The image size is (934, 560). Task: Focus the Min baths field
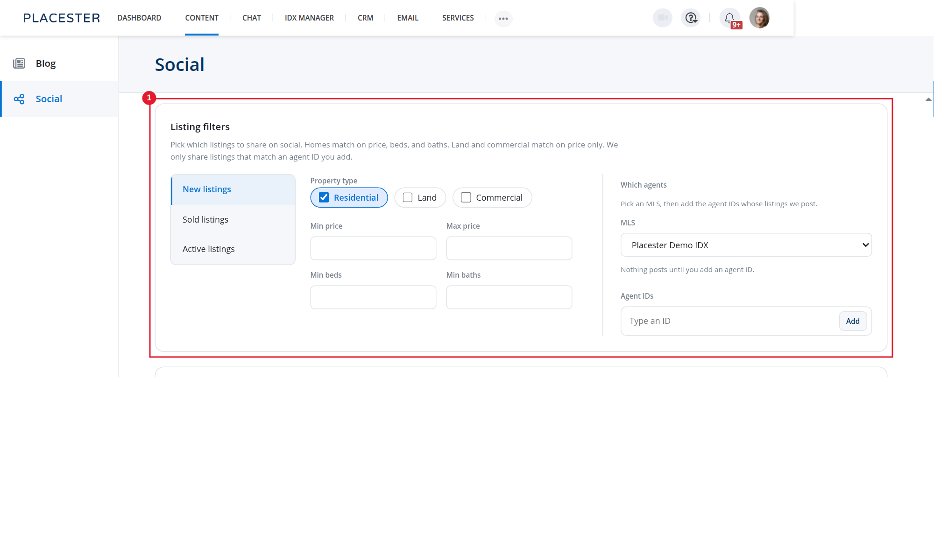click(509, 297)
